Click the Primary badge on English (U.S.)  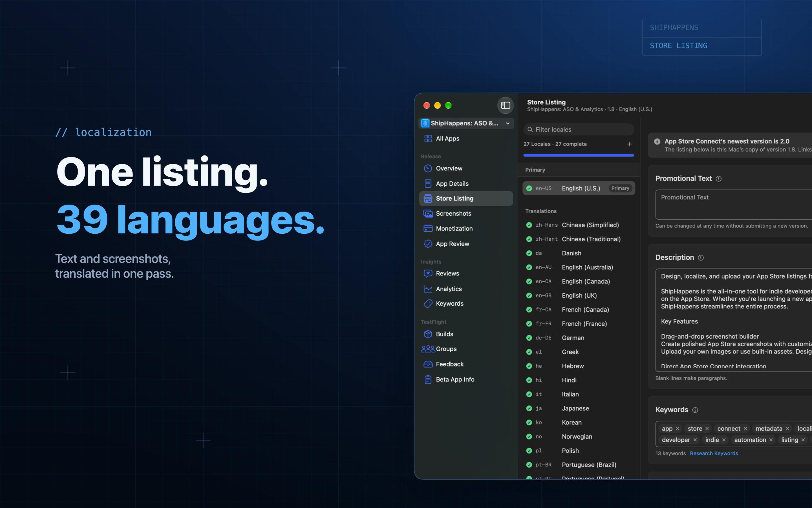[620, 188]
